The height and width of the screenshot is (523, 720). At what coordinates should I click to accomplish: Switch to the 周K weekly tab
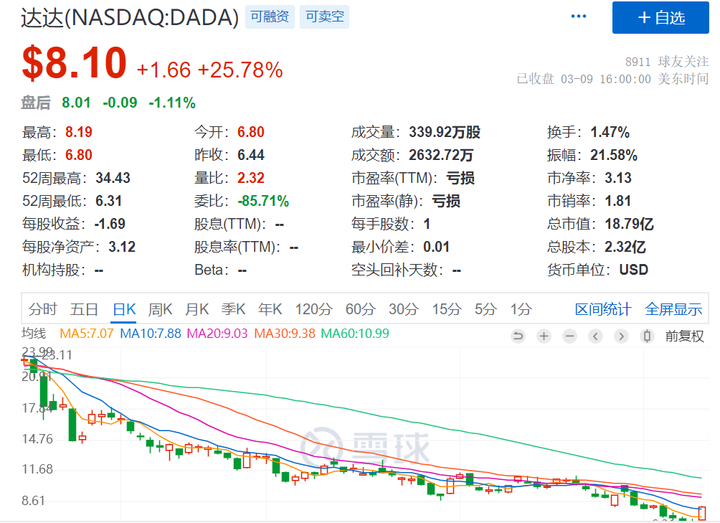click(161, 309)
